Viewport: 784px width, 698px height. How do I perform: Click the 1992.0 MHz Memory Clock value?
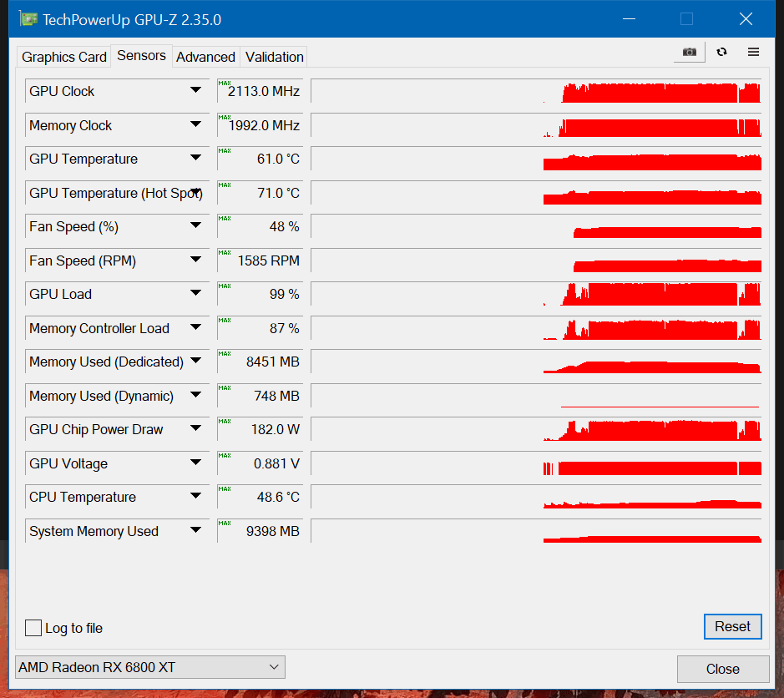click(x=260, y=125)
